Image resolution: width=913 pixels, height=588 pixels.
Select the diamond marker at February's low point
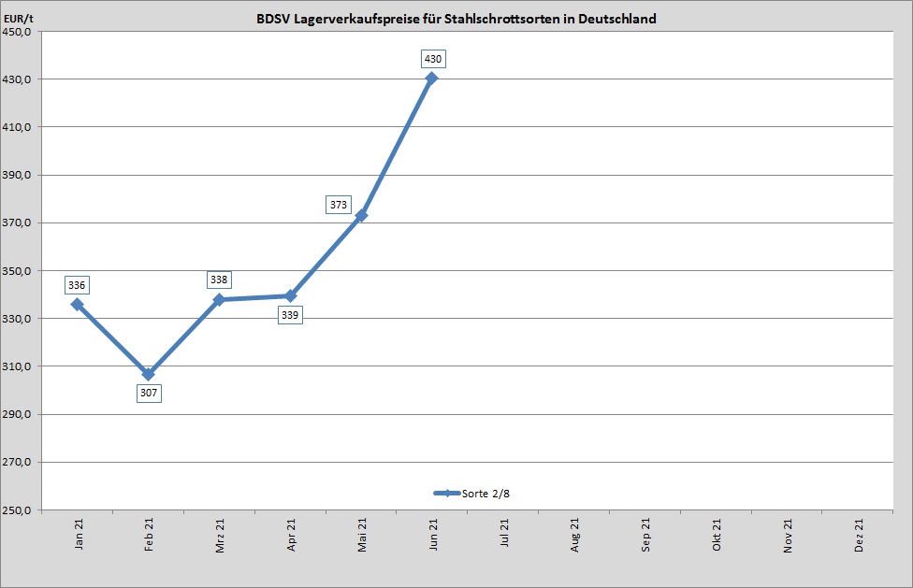pyautogui.click(x=148, y=374)
